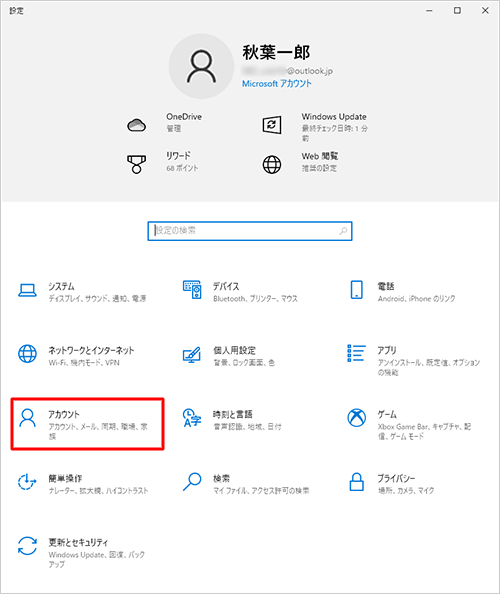
Task: Focus the 設定の検索 search field
Action: tap(250, 231)
